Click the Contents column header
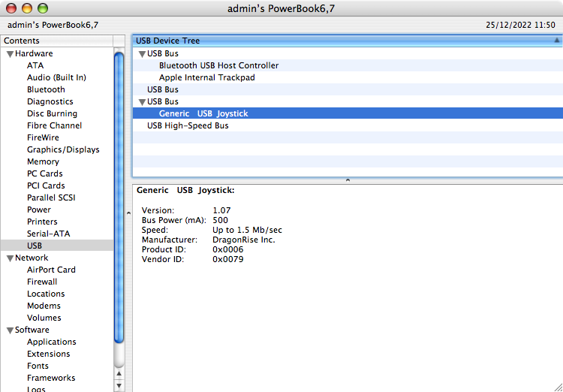Viewport: 563px width, 392px height. [57, 41]
